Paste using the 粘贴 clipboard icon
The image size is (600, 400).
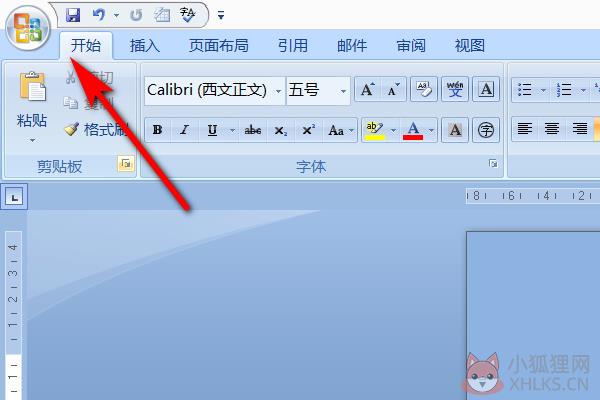(33, 87)
